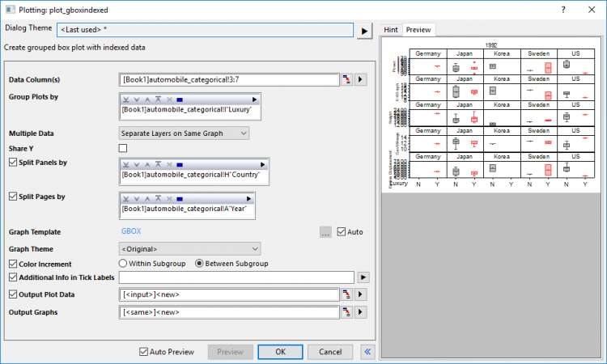The image size is (607, 364).
Task: Switch to the Hint tab
Action: tap(391, 29)
